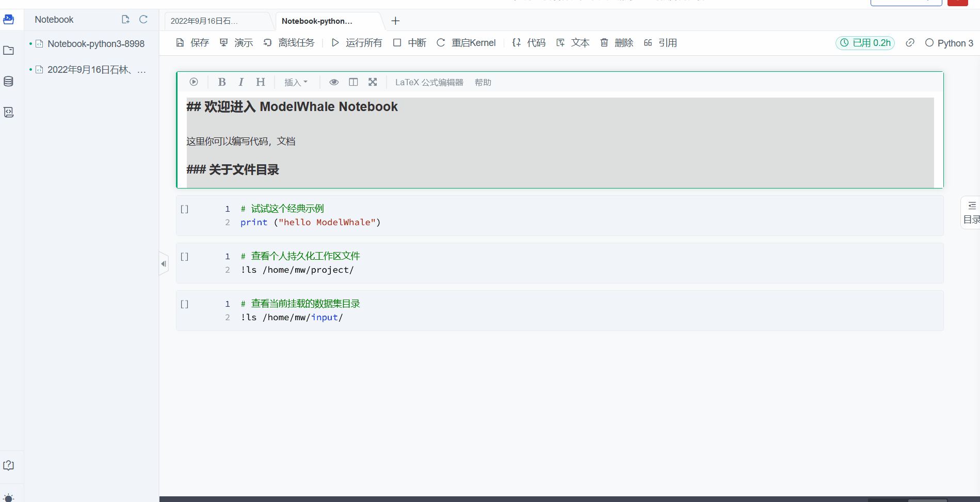This screenshot has height=502, width=980.
Task: Click 保存 to save the notebook
Action: click(192, 43)
